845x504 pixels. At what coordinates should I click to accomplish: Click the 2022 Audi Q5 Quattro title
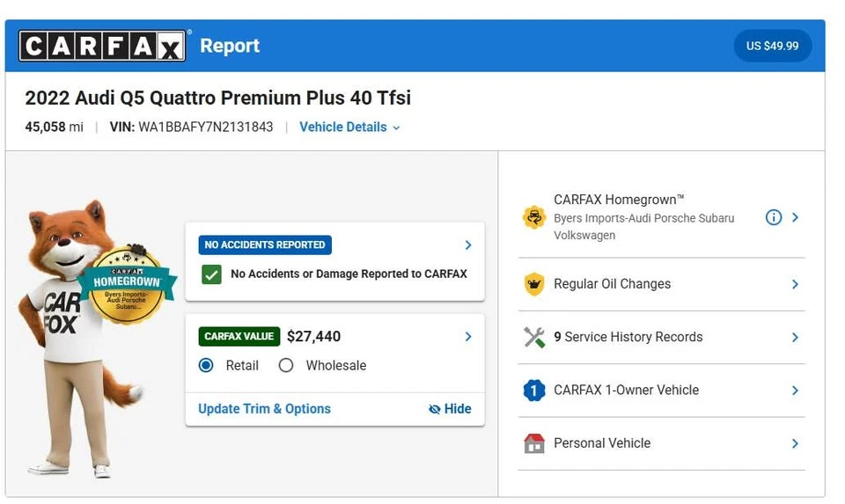click(217, 98)
